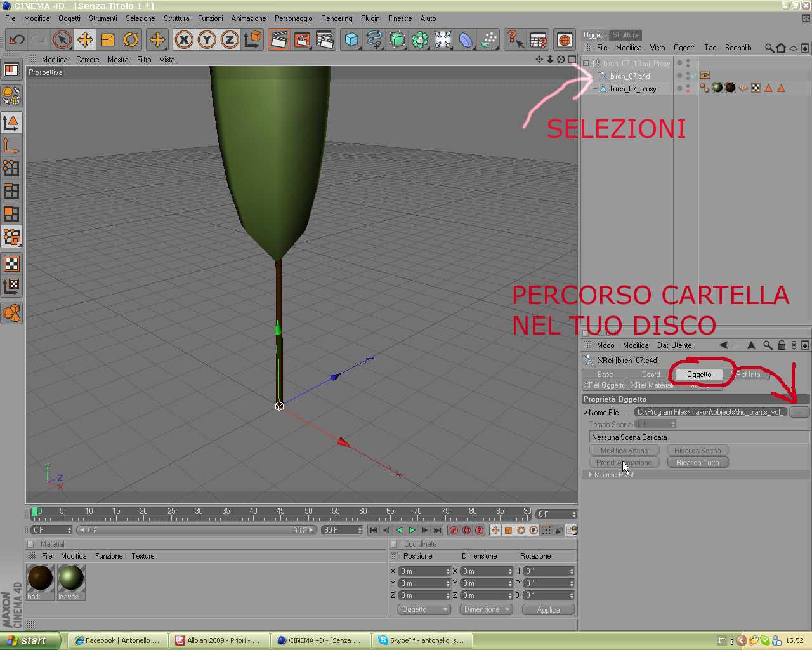Toggle the Y axis lock
The image size is (812, 650).
[x=207, y=40]
